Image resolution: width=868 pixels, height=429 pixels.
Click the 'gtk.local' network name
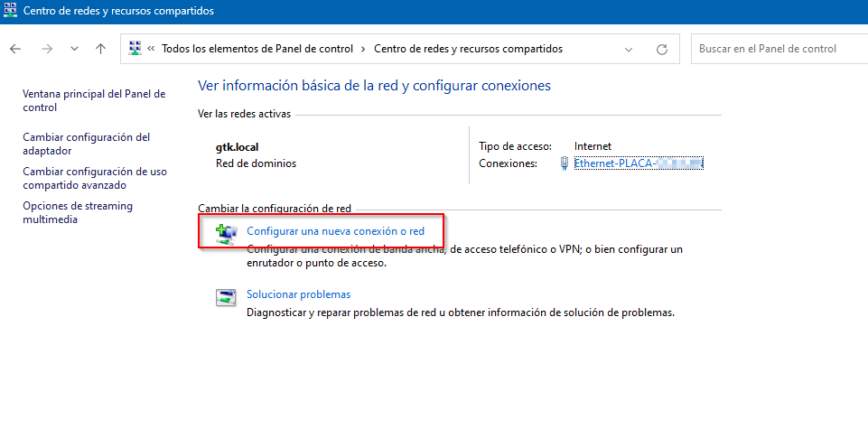[x=237, y=147]
